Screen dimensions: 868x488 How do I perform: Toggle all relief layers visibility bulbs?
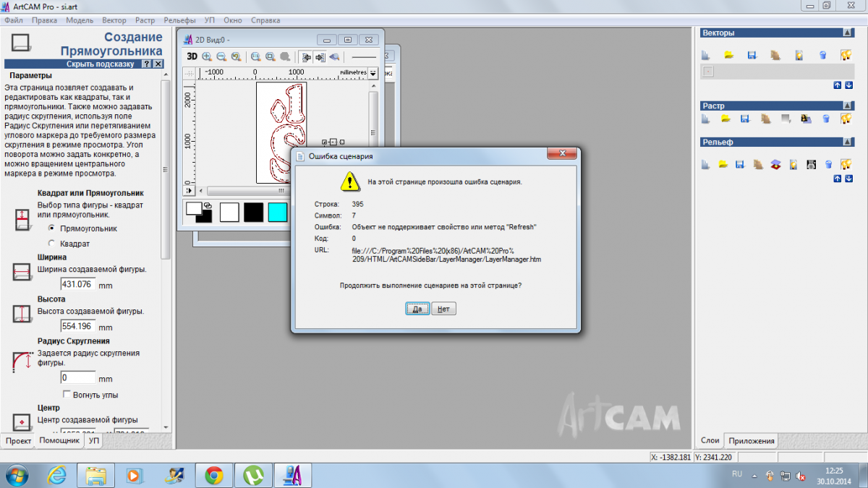coord(846,164)
